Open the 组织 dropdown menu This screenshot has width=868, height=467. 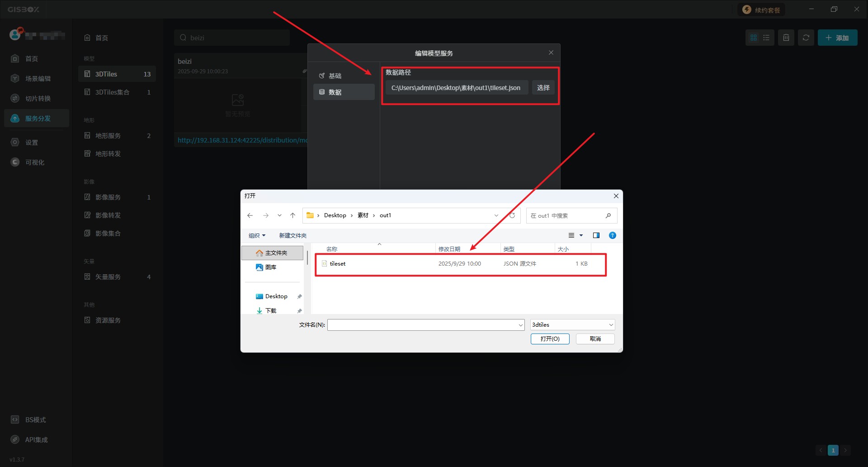(257, 235)
